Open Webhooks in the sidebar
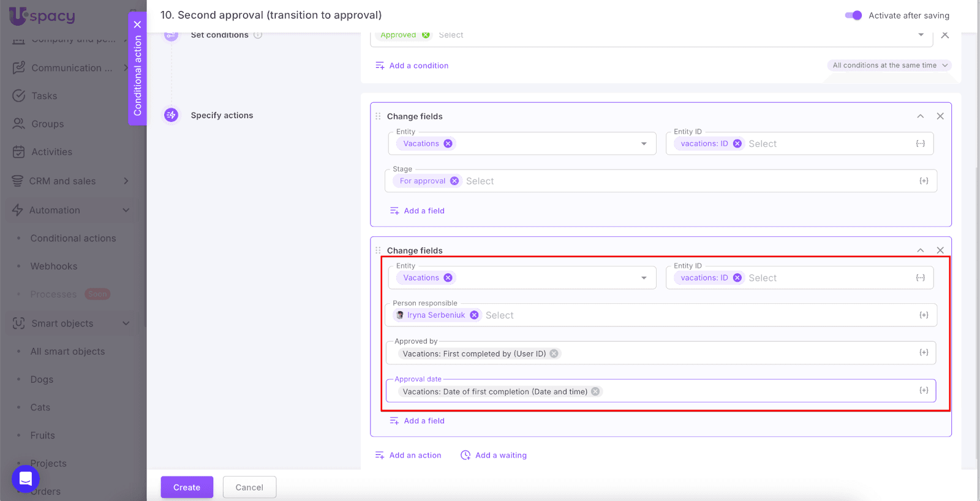 point(54,266)
